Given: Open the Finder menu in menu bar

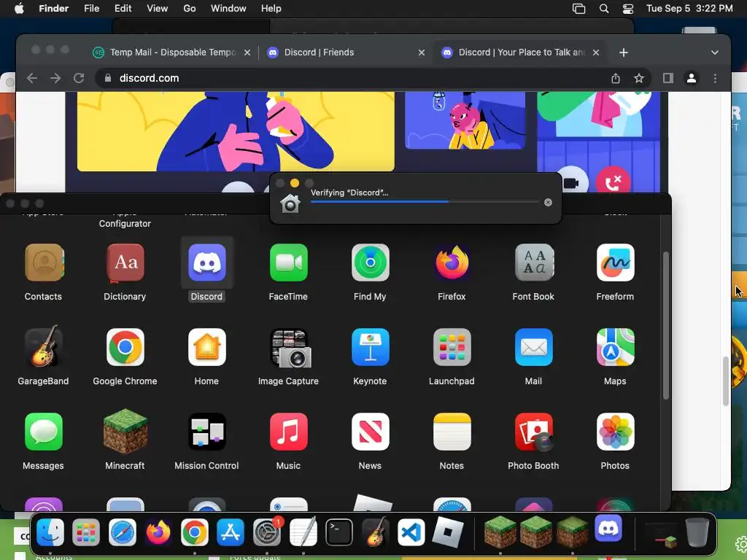Looking at the screenshot, I should click(x=54, y=9).
